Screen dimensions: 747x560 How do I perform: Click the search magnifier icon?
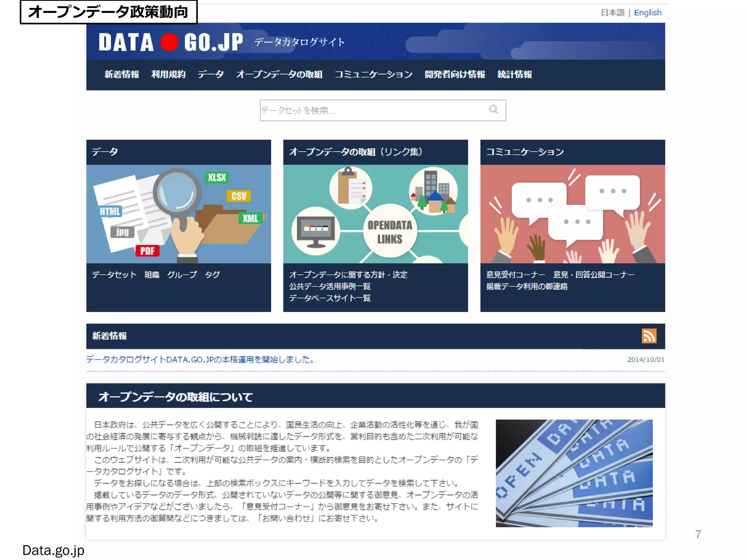493,109
